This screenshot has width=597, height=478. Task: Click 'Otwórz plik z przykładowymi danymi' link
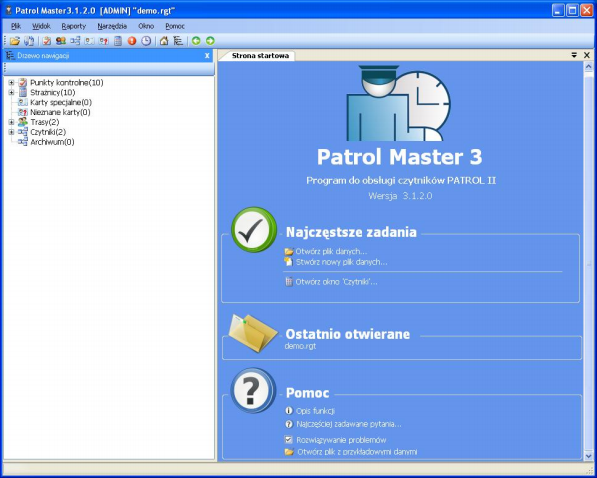tap(357, 452)
